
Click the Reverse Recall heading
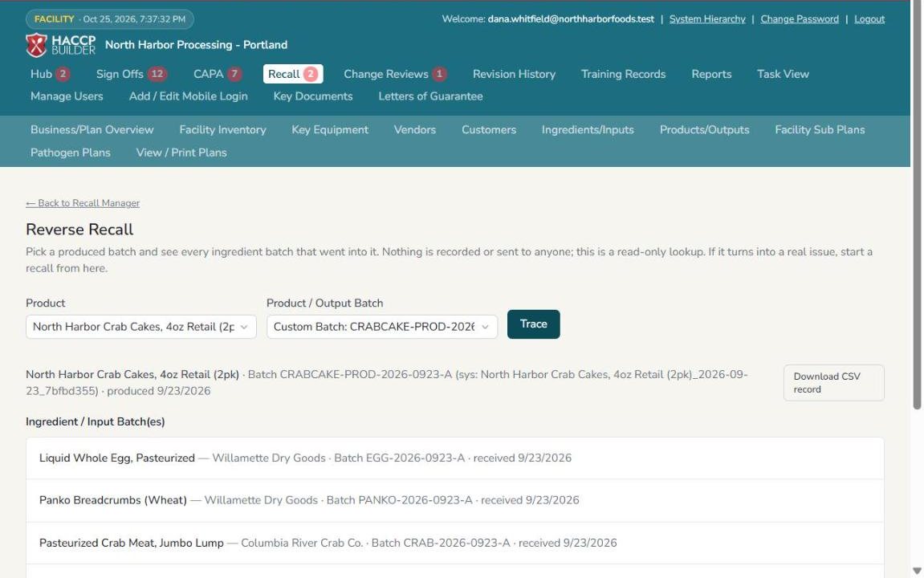pyautogui.click(x=79, y=230)
